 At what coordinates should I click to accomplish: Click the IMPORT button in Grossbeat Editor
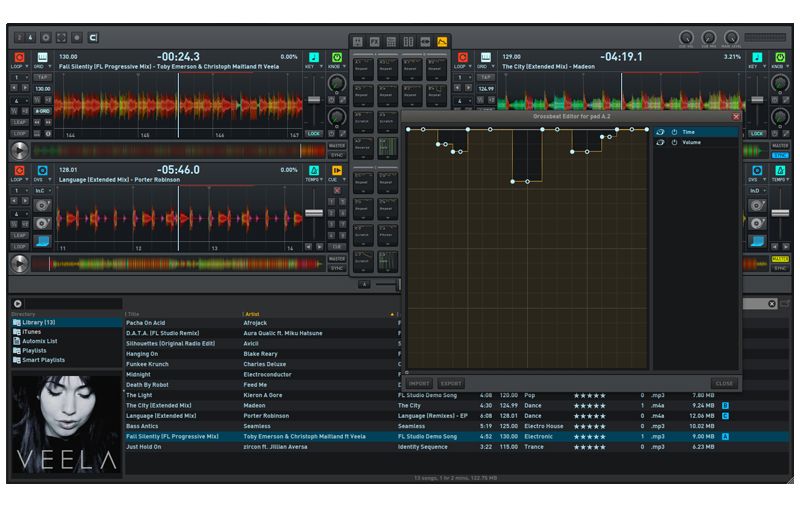coord(419,383)
